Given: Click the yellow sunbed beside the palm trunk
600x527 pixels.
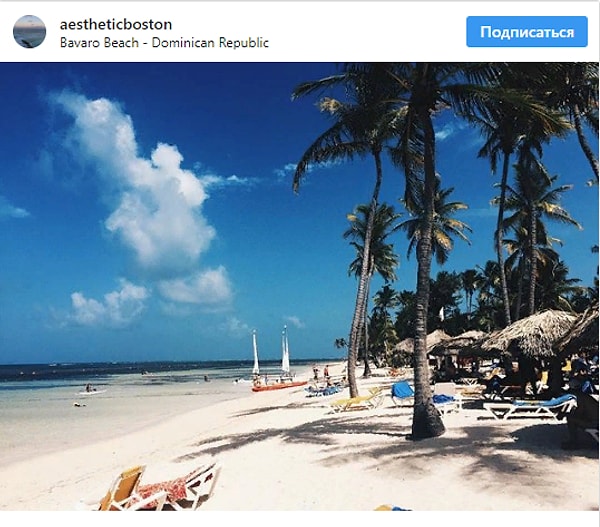Looking at the screenshot, I should [x=357, y=401].
